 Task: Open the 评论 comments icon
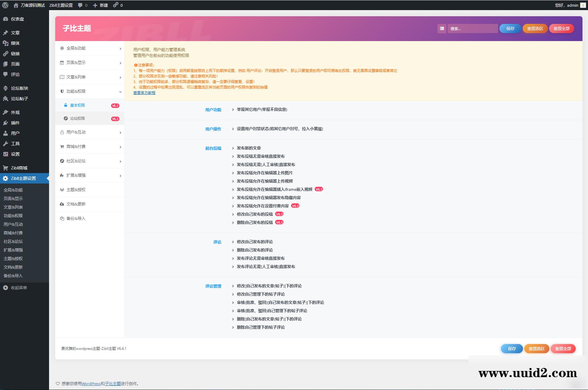(x=6, y=74)
